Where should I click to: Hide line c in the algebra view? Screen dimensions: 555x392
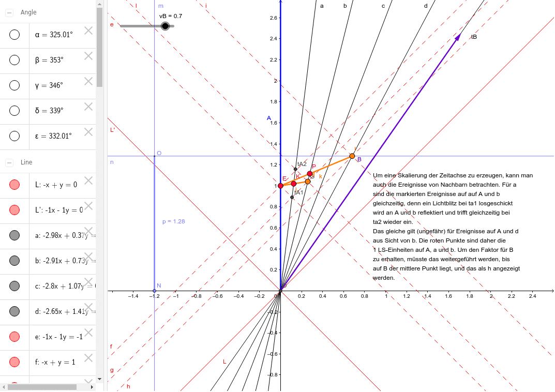pyautogui.click(x=14, y=286)
